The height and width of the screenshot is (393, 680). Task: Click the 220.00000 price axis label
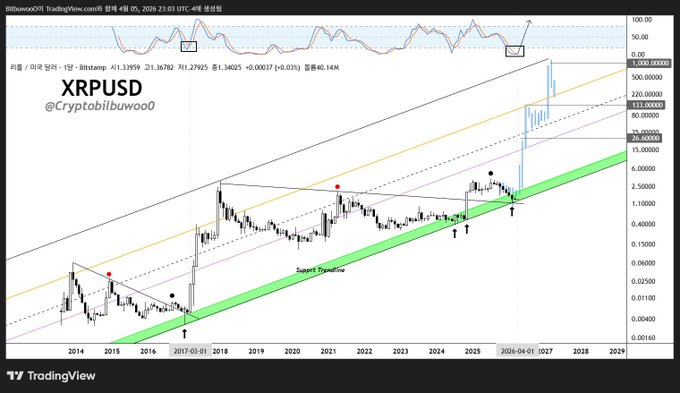coord(647,94)
